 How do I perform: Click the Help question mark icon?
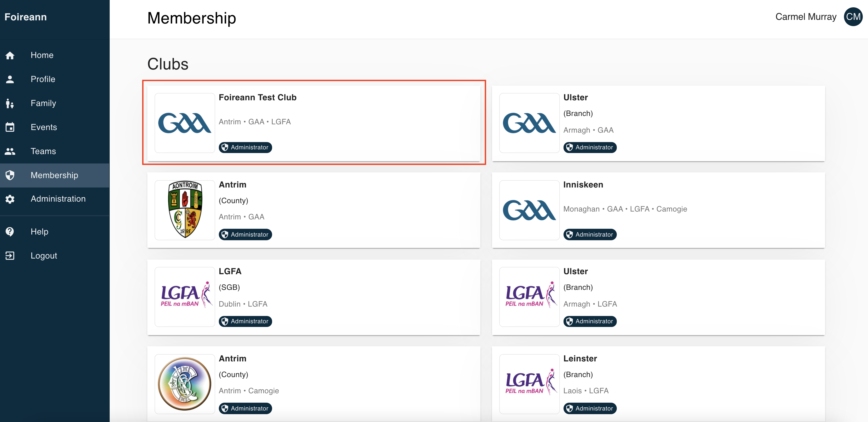pos(10,232)
